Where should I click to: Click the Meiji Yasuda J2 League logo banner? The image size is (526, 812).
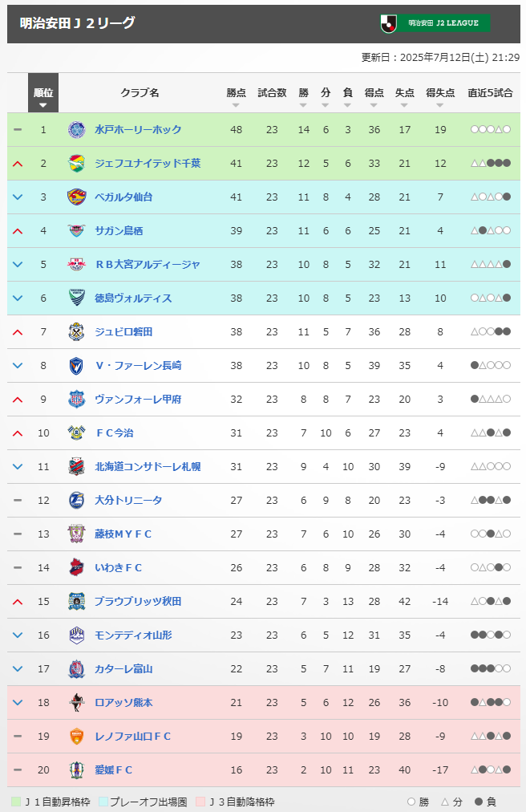coord(435,22)
